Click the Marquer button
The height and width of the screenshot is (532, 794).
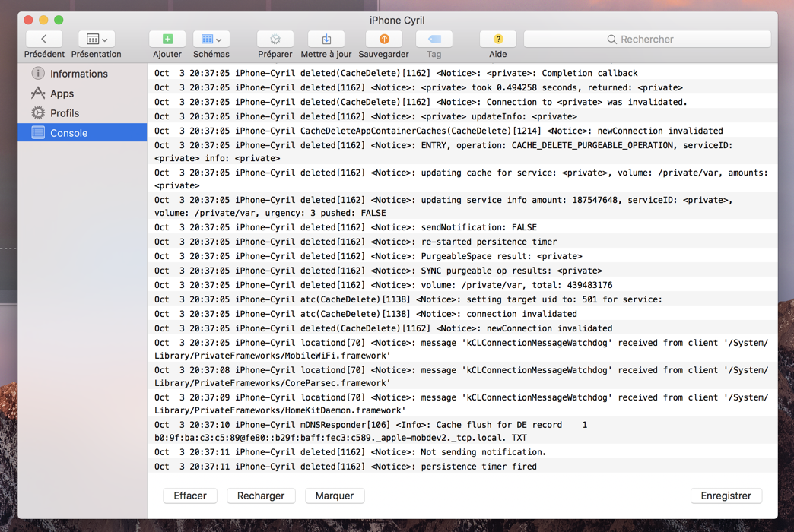click(334, 496)
